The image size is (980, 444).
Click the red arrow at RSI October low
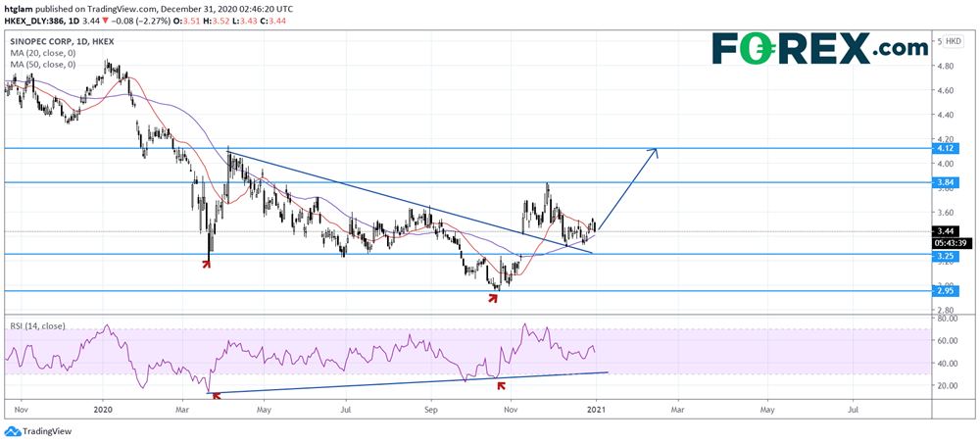click(503, 385)
